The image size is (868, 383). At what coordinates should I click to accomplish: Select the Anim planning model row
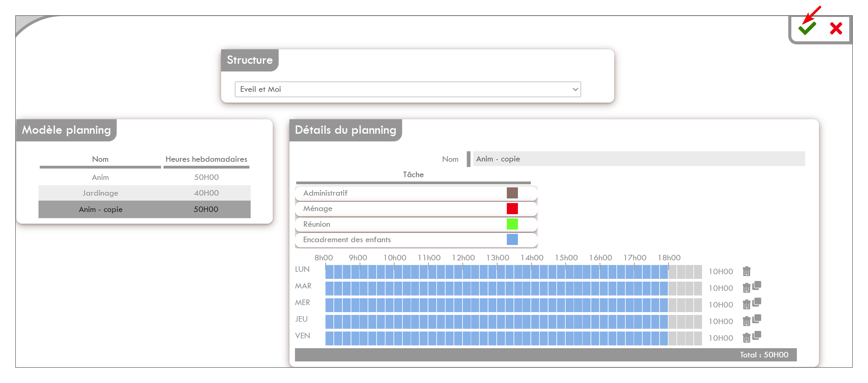click(x=144, y=177)
